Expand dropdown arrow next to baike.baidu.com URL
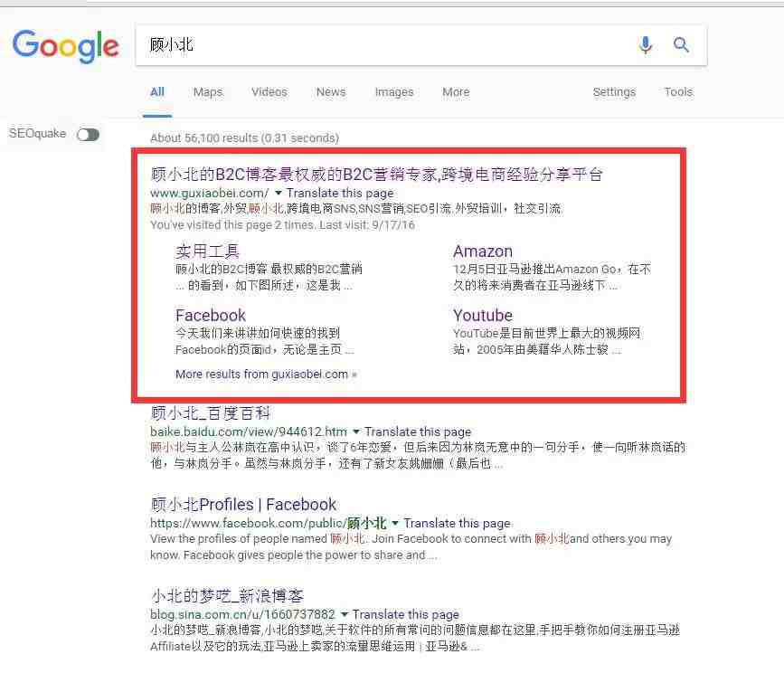784x673 pixels. click(x=356, y=431)
